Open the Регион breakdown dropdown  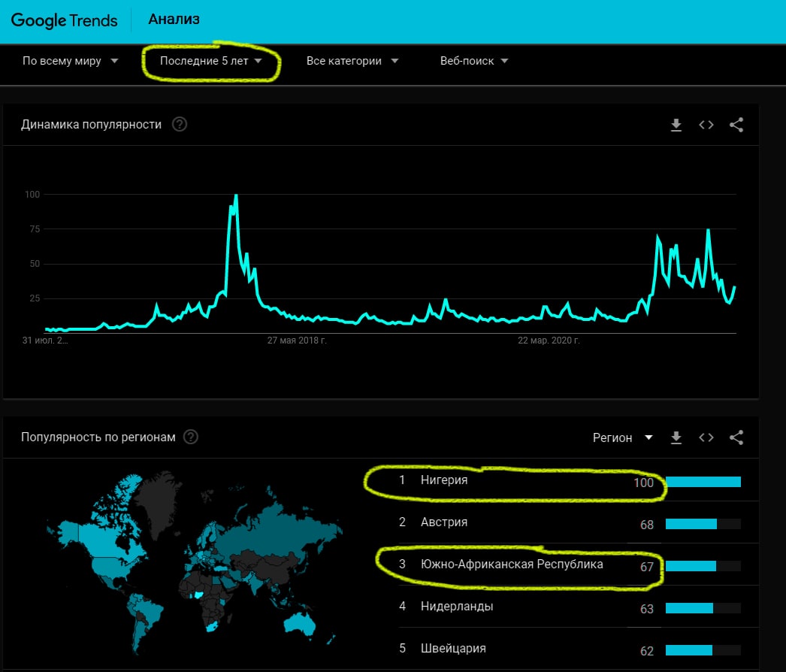pos(623,437)
